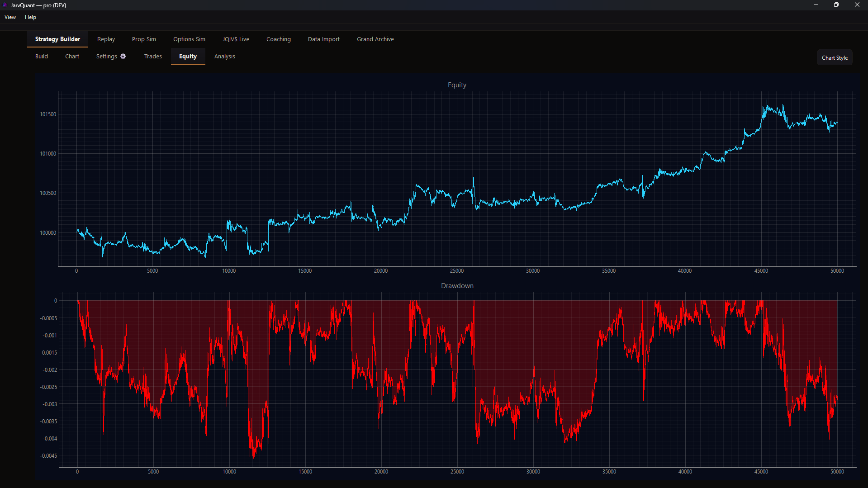Viewport: 868px width, 488px height.
Task: Click the -0.0045 drawdown axis label
Action: (48, 455)
